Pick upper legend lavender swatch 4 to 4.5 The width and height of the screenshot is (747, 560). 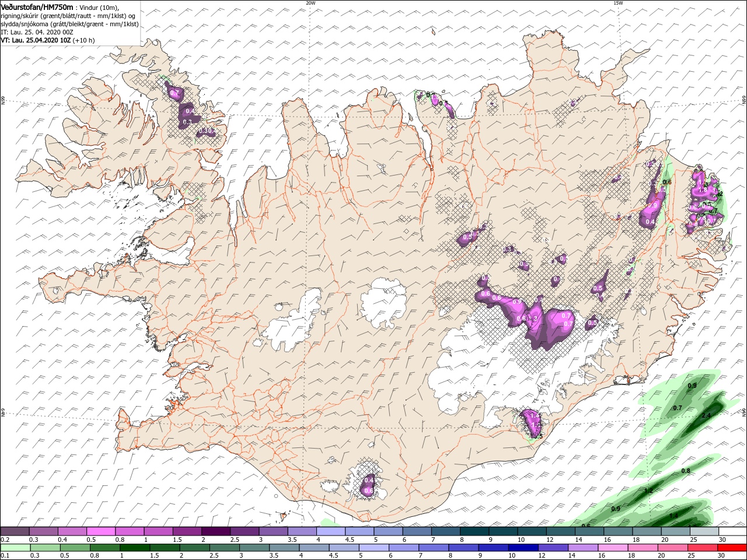tap(331, 531)
